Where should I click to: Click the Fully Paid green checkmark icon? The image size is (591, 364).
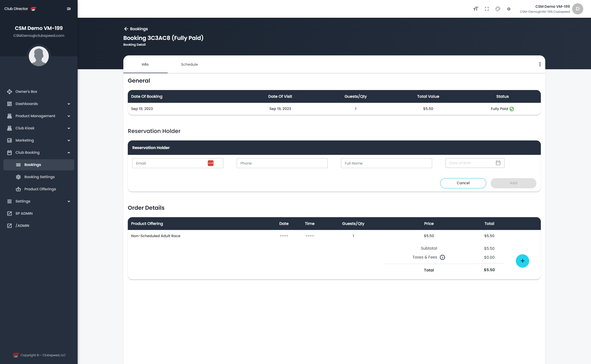tap(512, 109)
